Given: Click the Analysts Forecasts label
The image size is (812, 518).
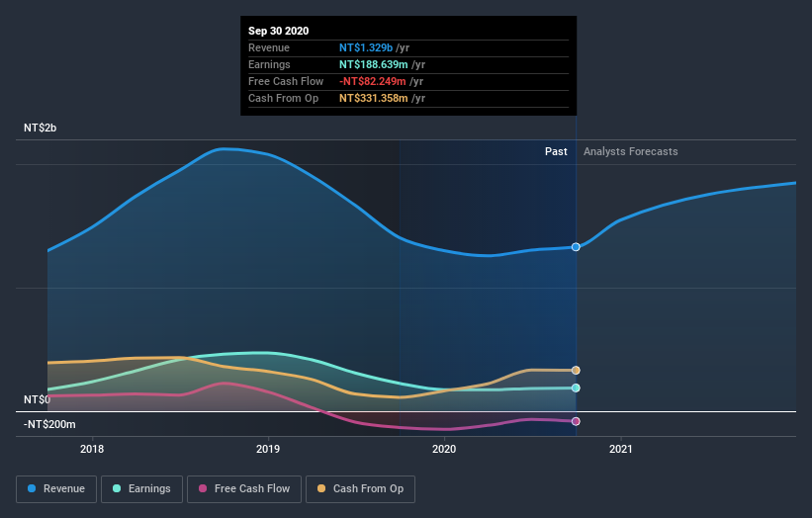Looking at the screenshot, I should pyautogui.click(x=631, y=151).
